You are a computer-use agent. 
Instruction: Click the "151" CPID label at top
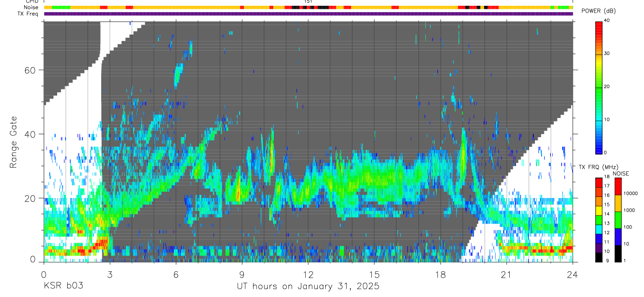pyautogui.click(x=308, y=2)
